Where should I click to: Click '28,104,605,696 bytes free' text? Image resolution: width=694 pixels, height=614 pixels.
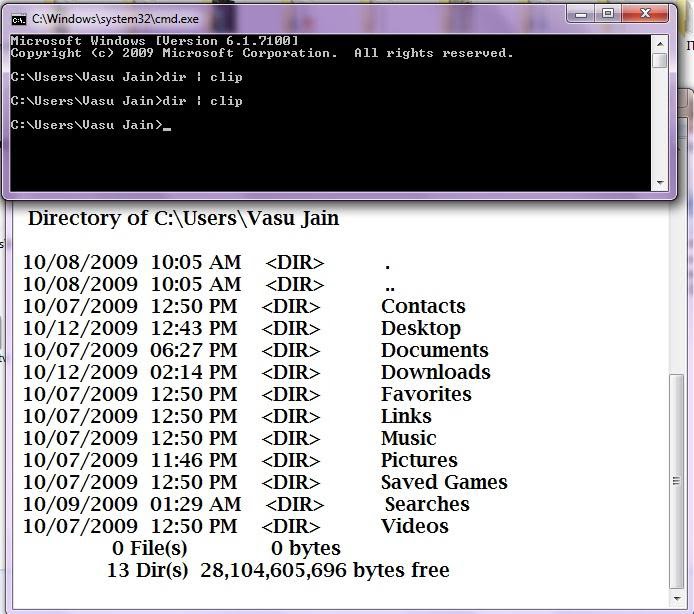(325, 570)
